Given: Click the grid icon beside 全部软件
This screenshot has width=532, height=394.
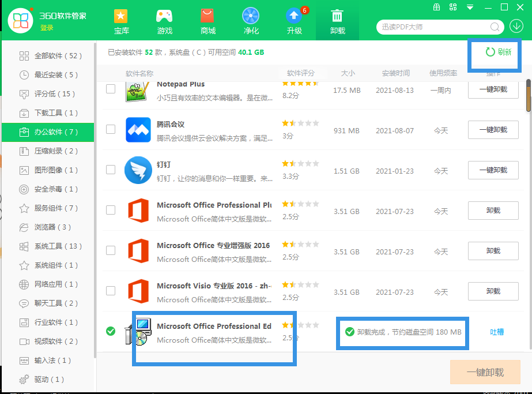Looking at the screenshot, I should click(24, 56).
